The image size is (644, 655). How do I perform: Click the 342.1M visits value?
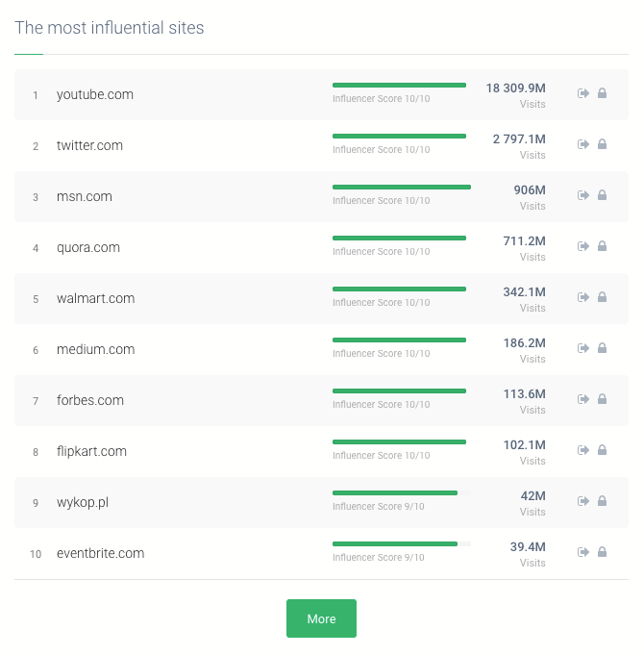pos(524,292)
